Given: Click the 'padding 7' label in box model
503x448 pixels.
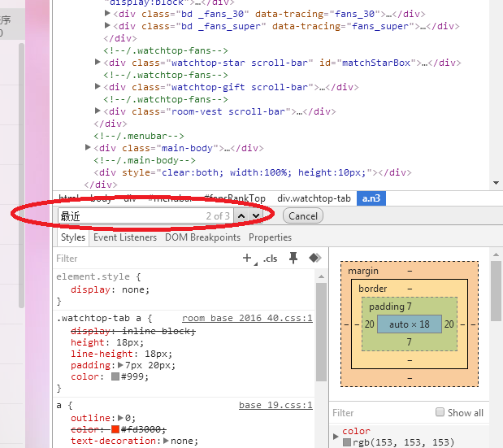Looking at the screenshot, I should [390, 307].
